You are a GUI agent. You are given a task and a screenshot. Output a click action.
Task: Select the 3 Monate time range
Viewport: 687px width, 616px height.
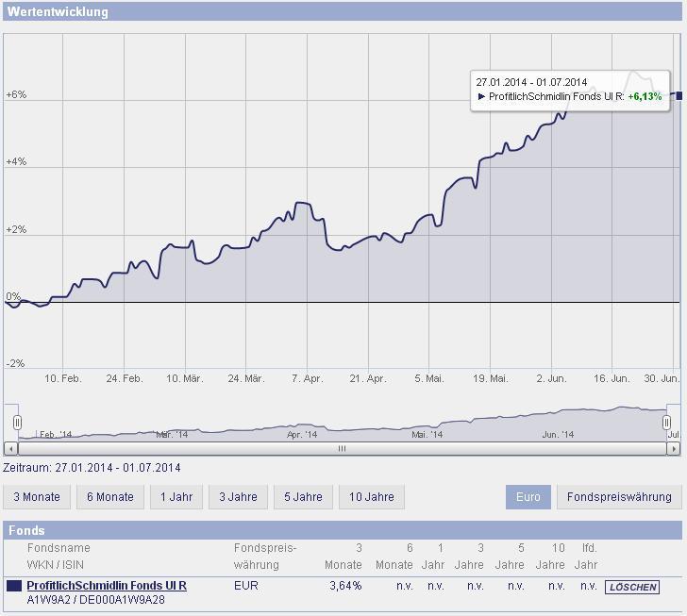click(x=37, y=497)
